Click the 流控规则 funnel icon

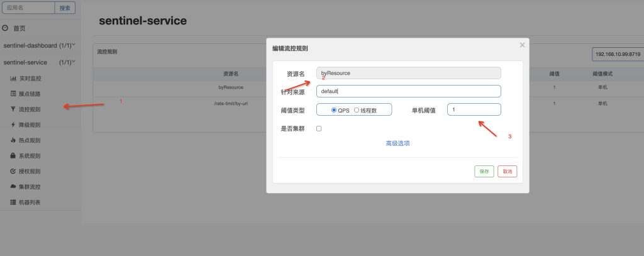click(x=13, y=109)
